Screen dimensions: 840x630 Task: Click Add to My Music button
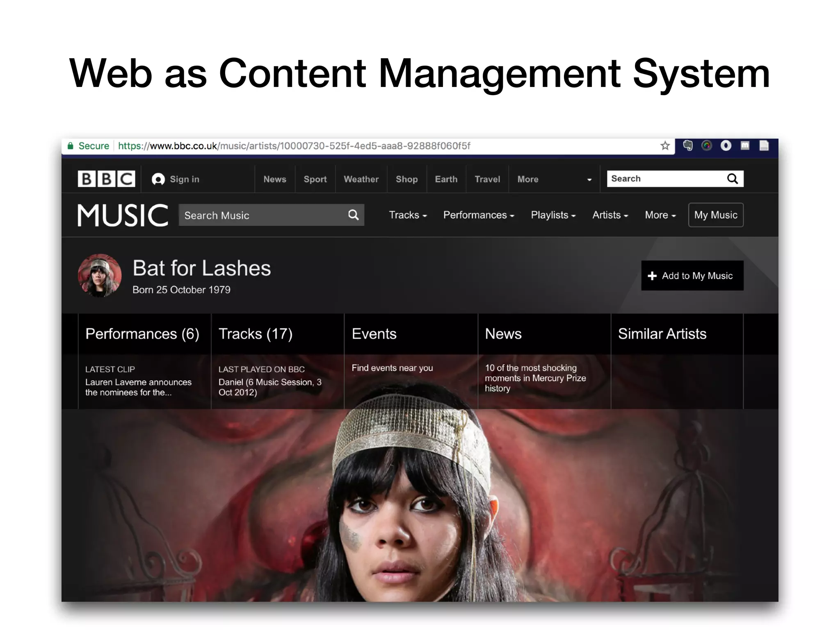tap(692, 276)
